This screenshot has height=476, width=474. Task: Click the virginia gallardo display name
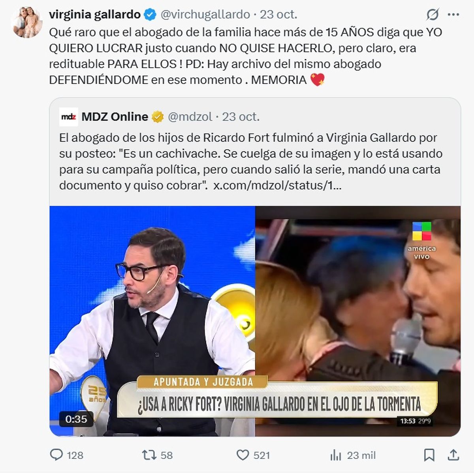[x=94, y=15]
